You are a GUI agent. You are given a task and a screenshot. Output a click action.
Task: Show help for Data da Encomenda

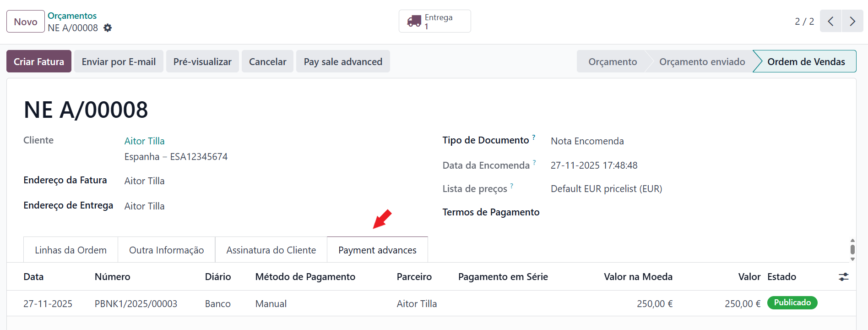534,162
